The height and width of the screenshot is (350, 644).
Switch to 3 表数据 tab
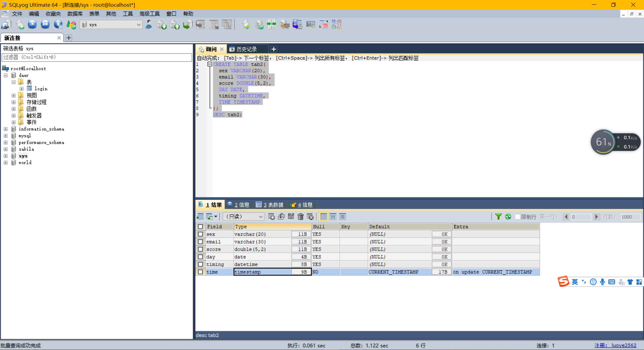point(270,205)
